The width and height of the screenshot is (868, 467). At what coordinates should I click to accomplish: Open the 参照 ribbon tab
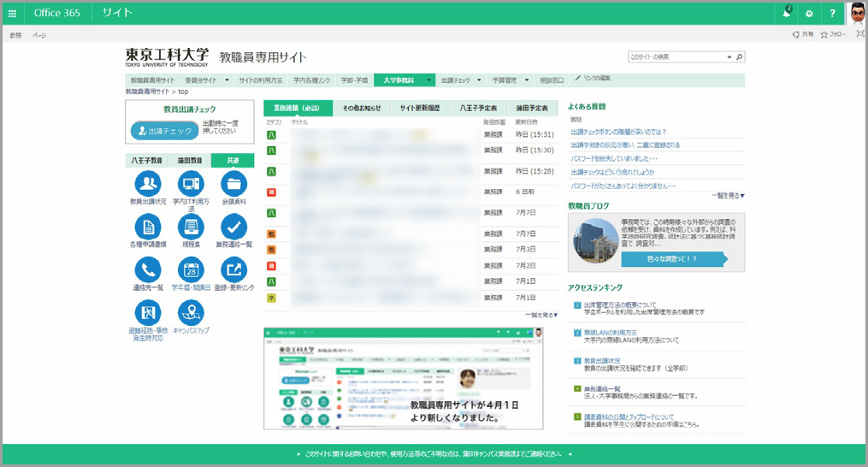[15, 35]
